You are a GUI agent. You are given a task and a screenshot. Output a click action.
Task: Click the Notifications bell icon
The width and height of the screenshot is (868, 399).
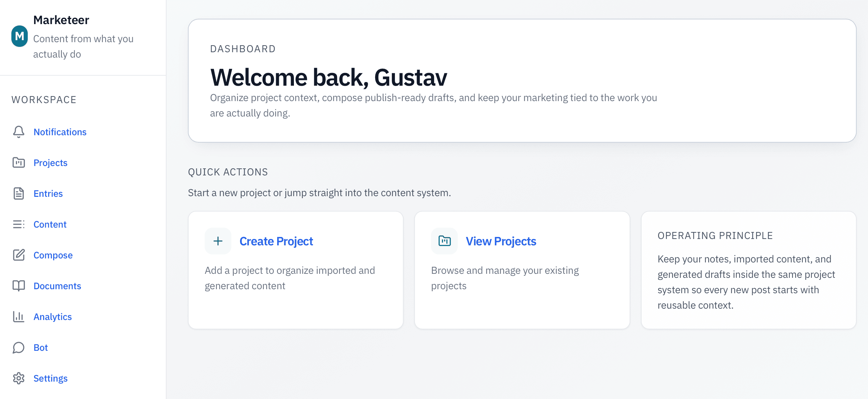(18, 132)
